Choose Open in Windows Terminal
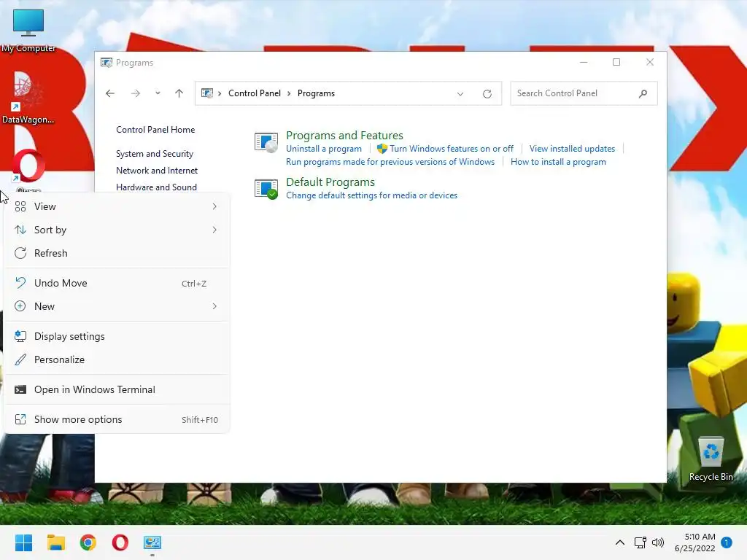 117,389
